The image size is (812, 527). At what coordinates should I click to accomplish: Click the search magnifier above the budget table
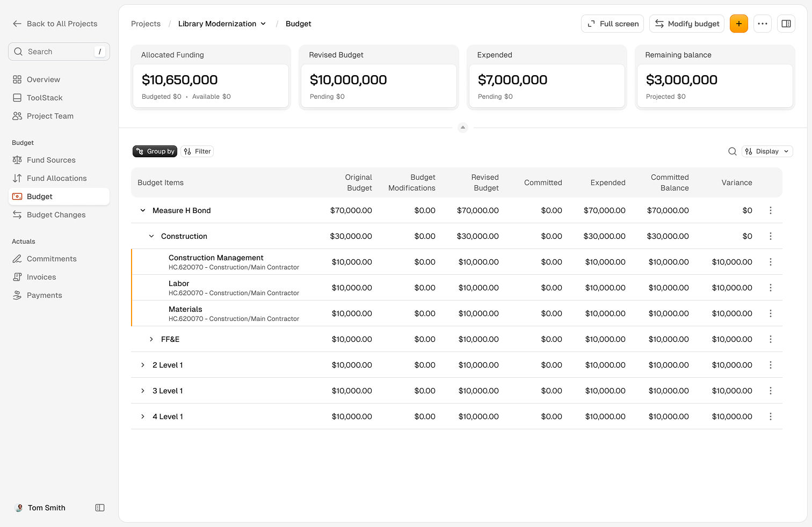pyautogui.click(x=733, y=151)
